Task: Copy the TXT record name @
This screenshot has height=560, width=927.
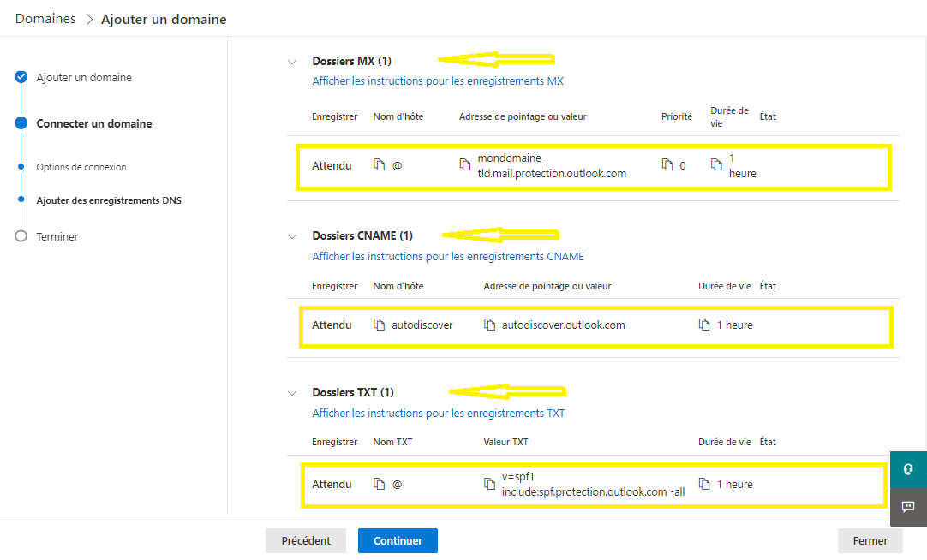Action: click(x=379, y=484)
